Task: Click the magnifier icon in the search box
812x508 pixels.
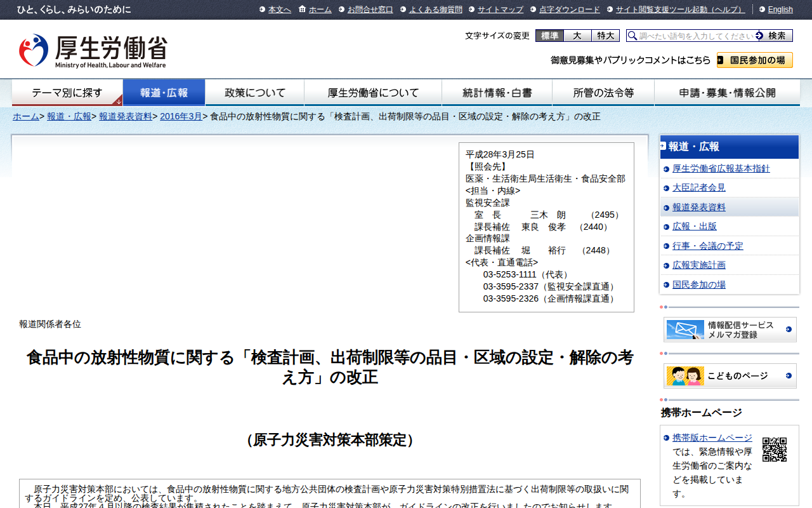Action: [x=632, y=36]
